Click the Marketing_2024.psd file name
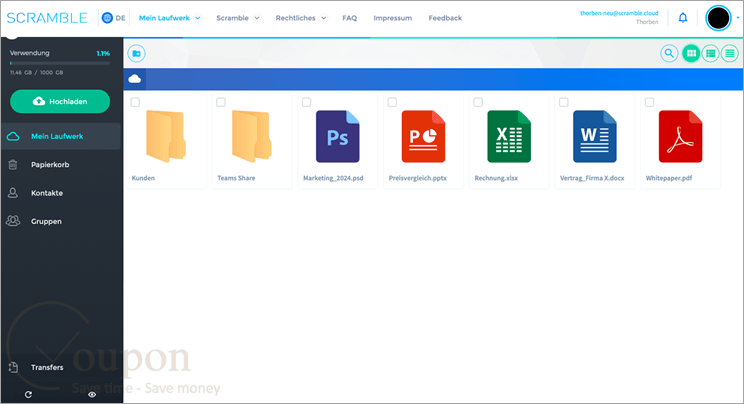The width and height of the screenshot is (744, 404). coord(333,178)
